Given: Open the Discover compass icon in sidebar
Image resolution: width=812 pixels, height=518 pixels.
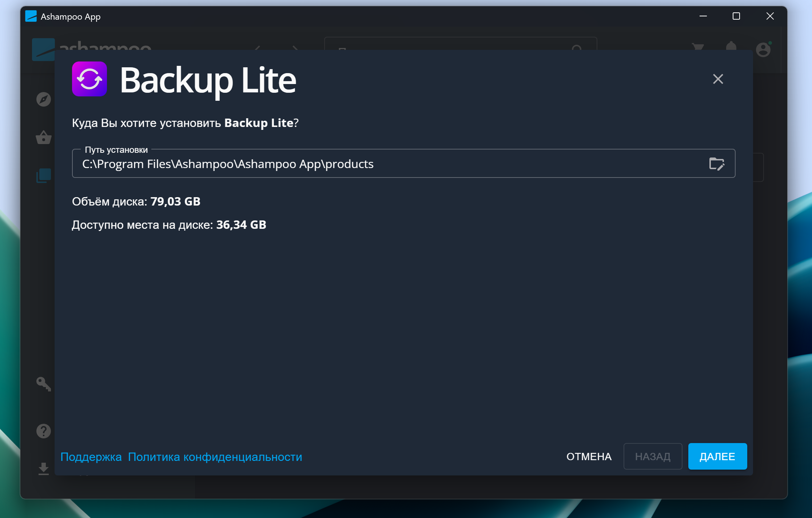Looking at the screenshot, I should pyautogui.click(x=43, y=99).
